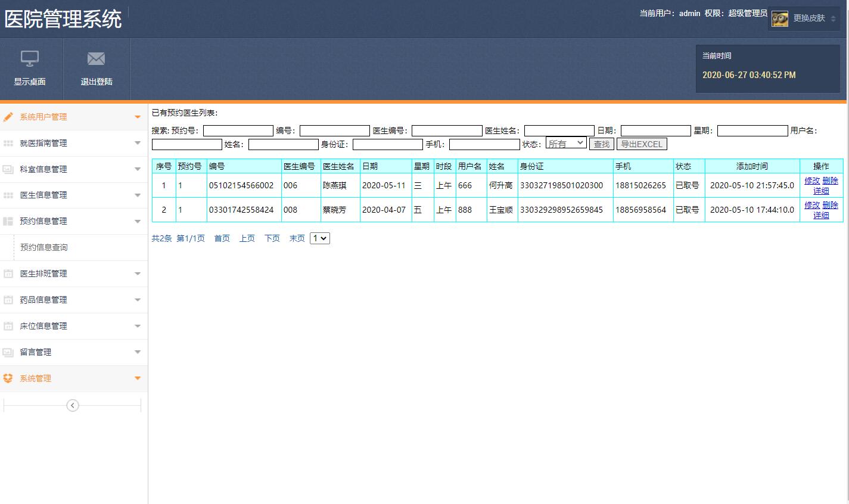Click the 医生信息管理 grid icon
Image resolution: width=849 pixels, height=504 pixels.
[x=8, y=195]
